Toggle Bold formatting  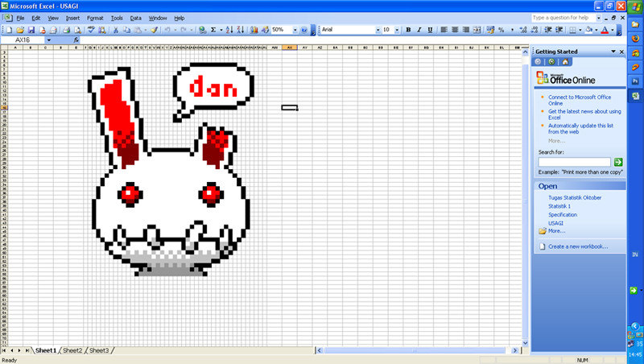[x=408, y=30]
